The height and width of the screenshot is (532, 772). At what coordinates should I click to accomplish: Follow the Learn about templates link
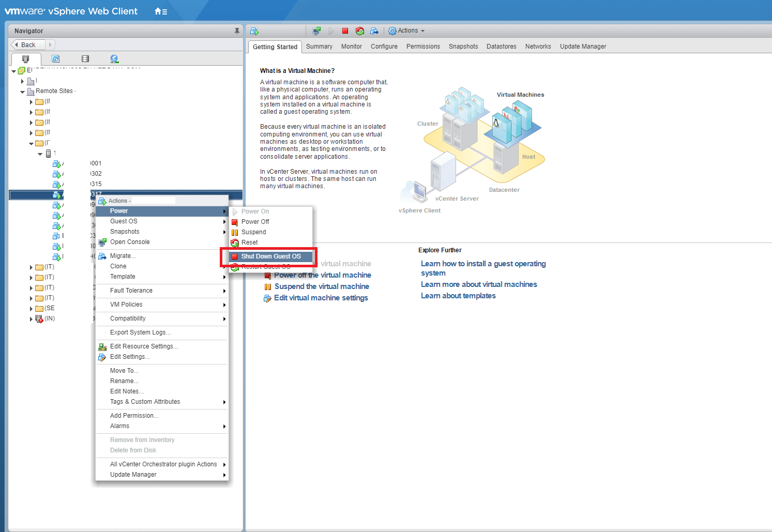(458, 296)
